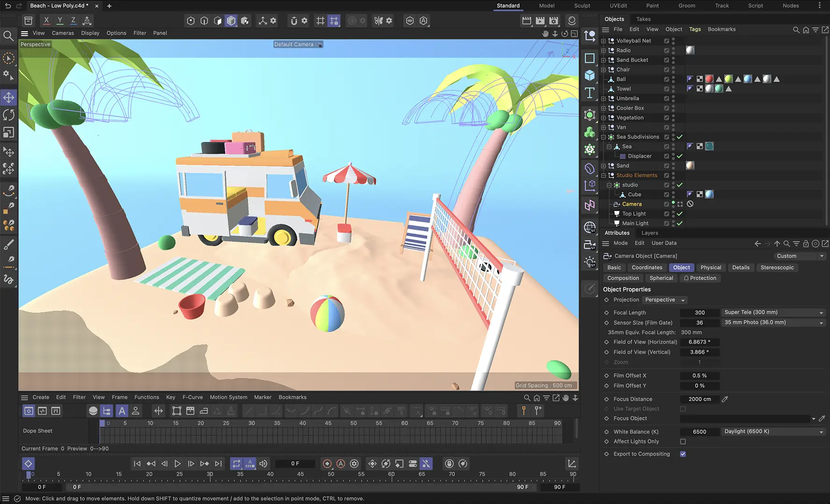Viewport: 830px width, 504px height.
Task: Select the Rotate tool
Action: pos(9,115)
